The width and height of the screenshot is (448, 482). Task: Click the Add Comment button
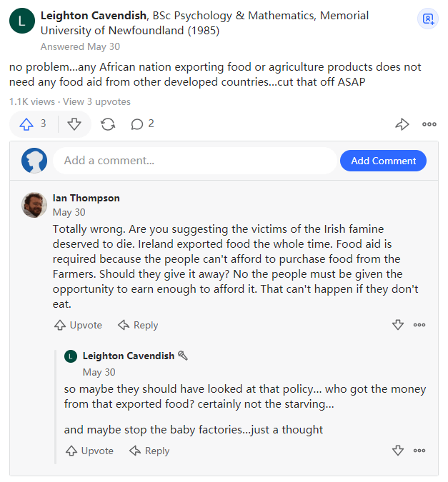coord(383,161)
